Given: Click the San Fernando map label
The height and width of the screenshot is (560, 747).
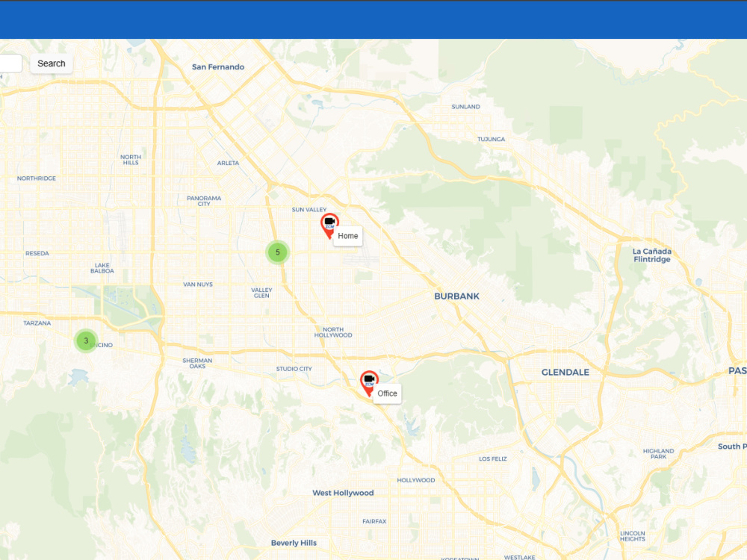Looking at the screenshot, I should (218, 67).
